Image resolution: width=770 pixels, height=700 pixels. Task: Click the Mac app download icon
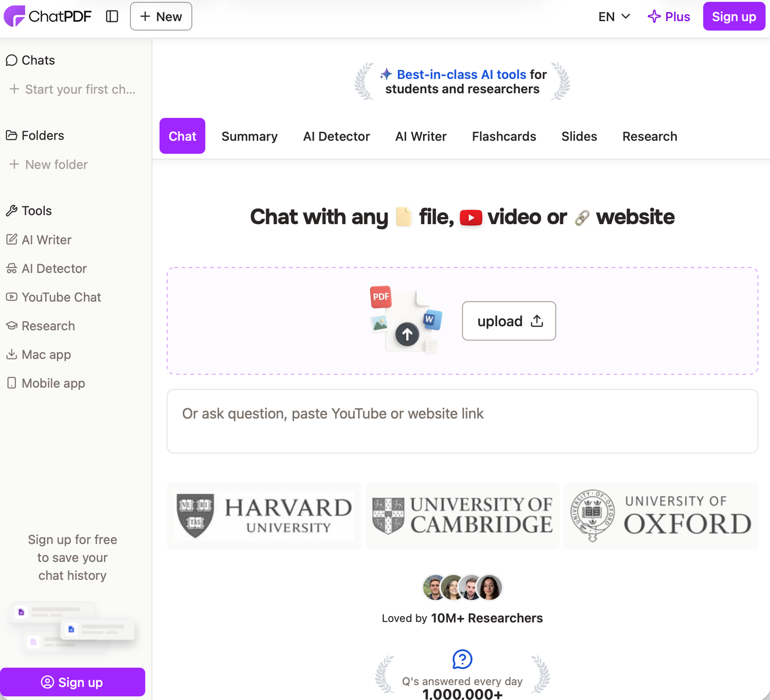point(12,355)
